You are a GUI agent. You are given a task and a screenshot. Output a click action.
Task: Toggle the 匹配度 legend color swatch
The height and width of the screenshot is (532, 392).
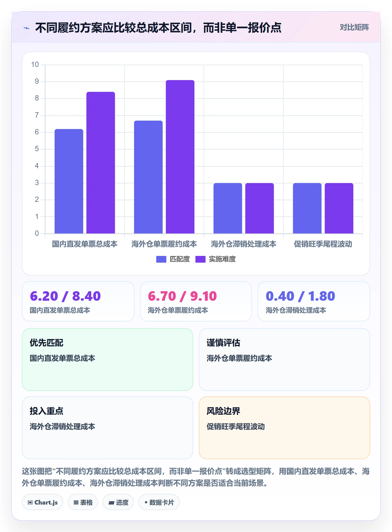click(x=161, y=259)
